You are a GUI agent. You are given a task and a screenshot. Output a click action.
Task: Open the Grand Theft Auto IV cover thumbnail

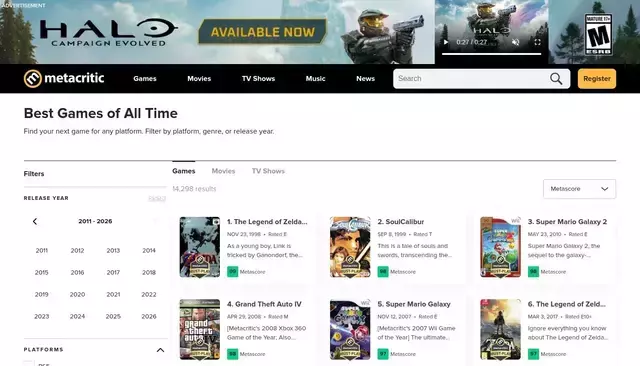coord(200,330)
